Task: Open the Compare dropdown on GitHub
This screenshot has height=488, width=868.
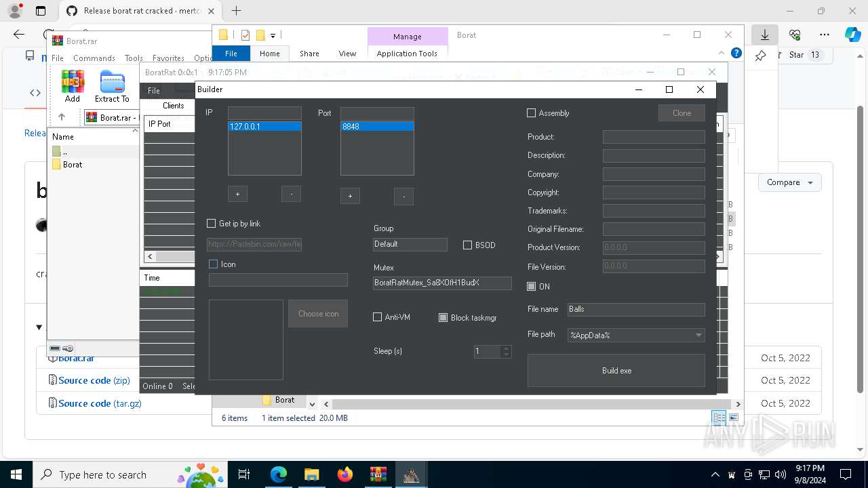Action: pyautogui.click(x=789, y=182)
